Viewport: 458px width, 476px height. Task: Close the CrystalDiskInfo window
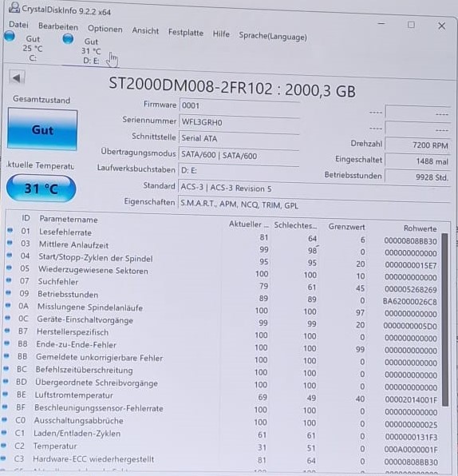(x=441, y=26)
